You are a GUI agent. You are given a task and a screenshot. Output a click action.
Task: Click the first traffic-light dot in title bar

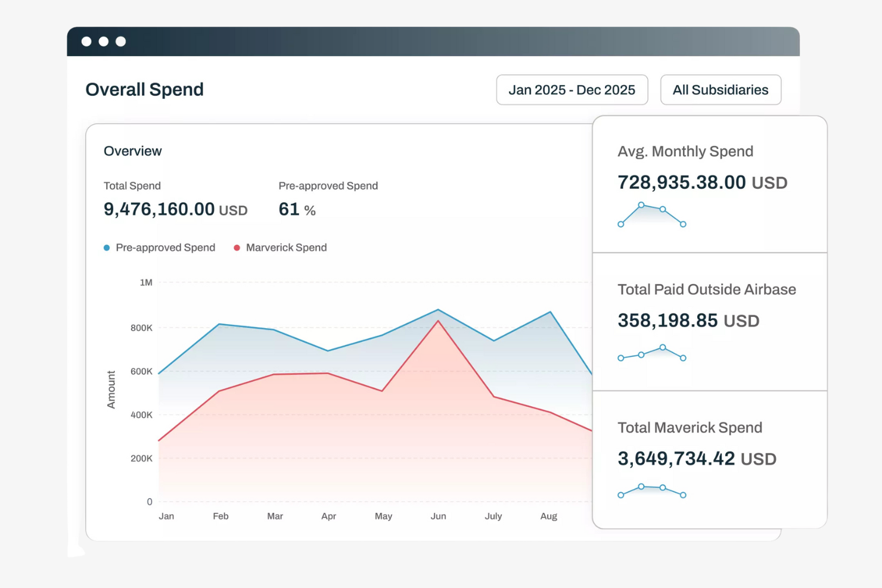pos(87,42)
